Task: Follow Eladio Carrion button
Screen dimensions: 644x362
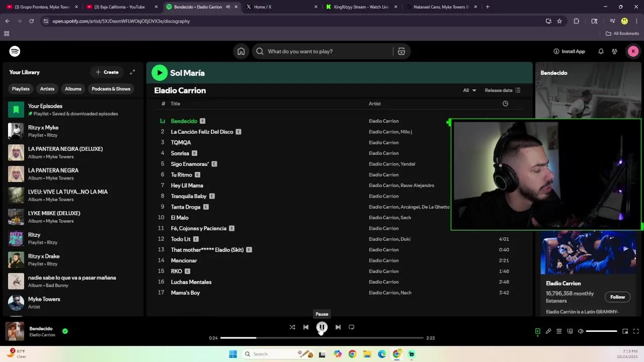Action: (x=617, y=297)
